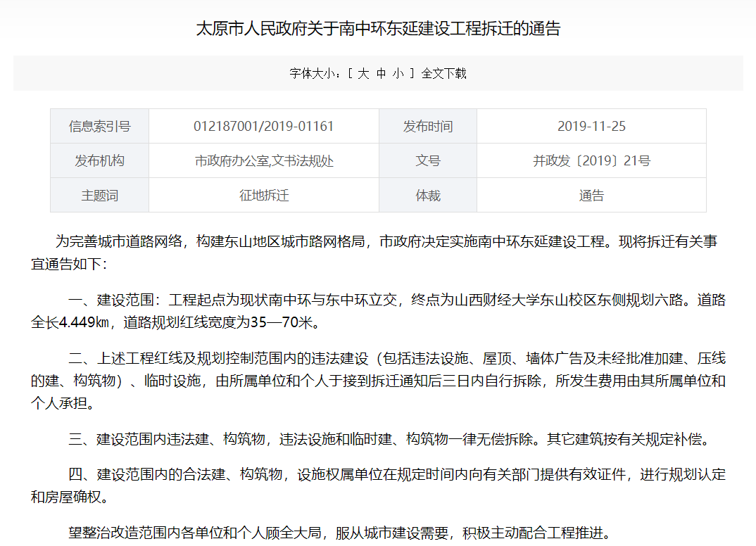This screenshot has width=756, height=546.
Task: Select the 信息索引号 header cell
Action: click(x=99, y=127)
